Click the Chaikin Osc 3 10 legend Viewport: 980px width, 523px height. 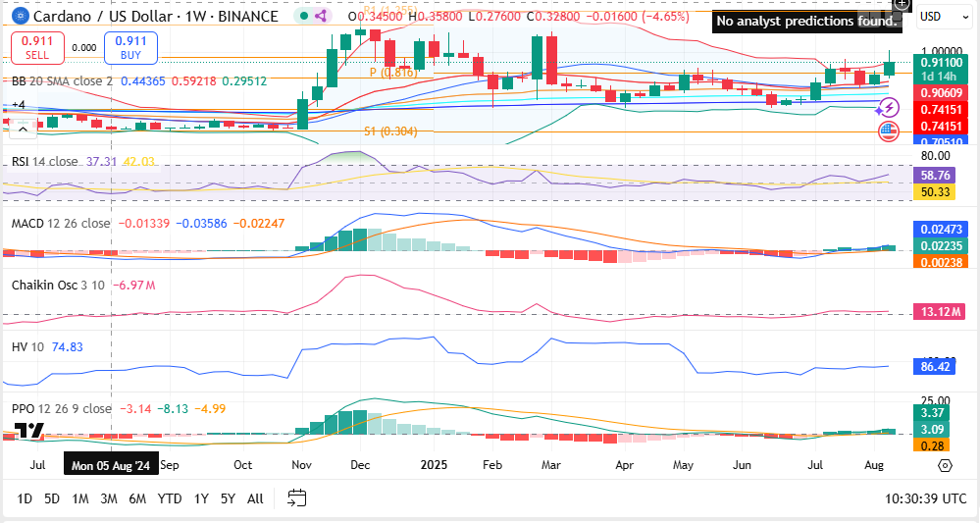(58, 285)
